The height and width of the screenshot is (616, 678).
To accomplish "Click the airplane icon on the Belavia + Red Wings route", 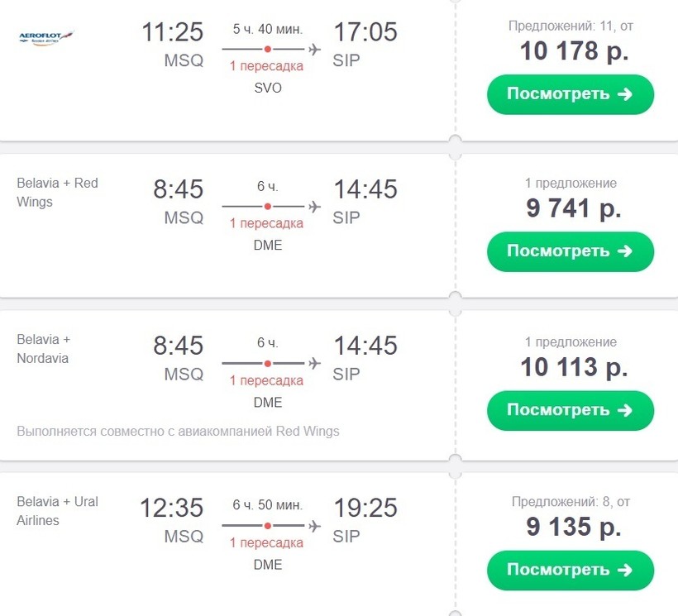I will click(314, 206).
